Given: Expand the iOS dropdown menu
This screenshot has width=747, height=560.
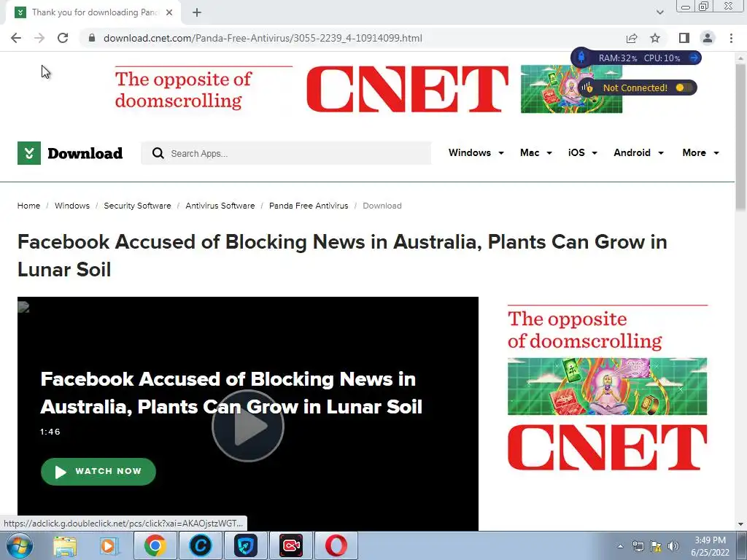Looking at the screenshot, I should [583, 153].
